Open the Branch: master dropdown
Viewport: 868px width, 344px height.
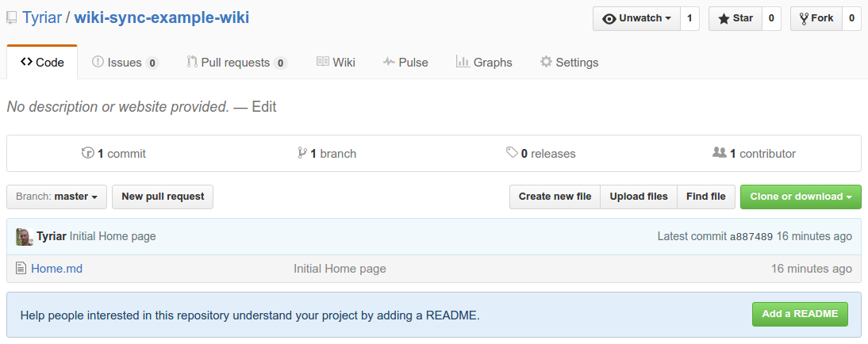[57, 197]
